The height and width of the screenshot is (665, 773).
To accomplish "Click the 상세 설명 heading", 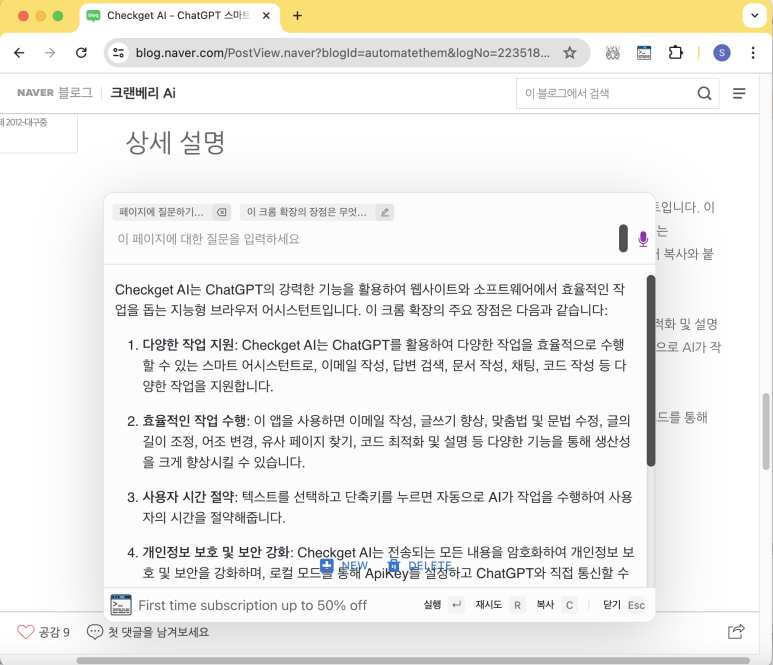I will click(x=176, y=143).
